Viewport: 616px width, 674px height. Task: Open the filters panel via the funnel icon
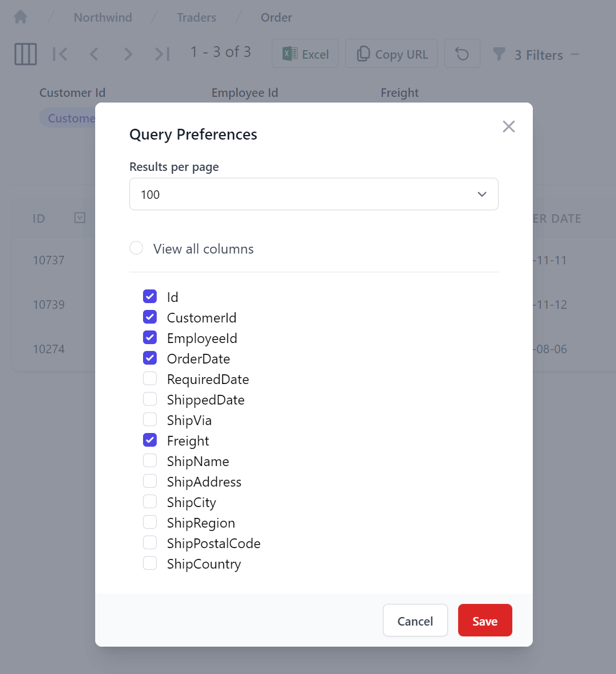[499, 54]
